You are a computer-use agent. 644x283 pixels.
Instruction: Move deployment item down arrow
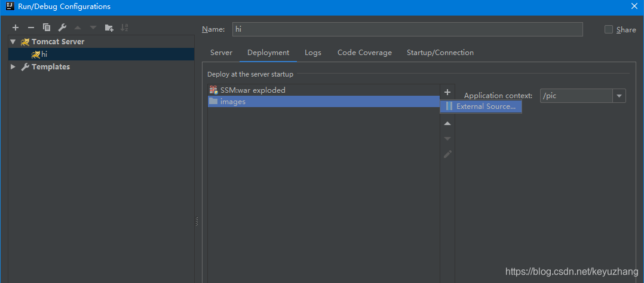(x=447, y=139)
